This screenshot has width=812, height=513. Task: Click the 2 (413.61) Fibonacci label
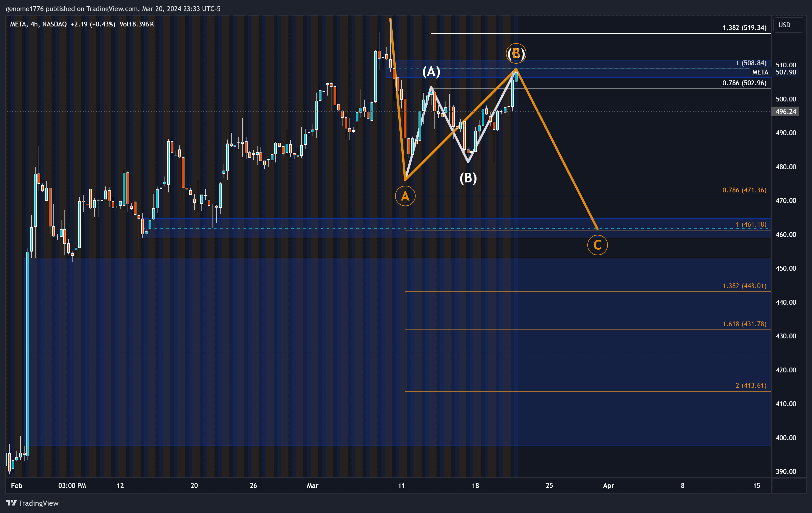(751, 385)
